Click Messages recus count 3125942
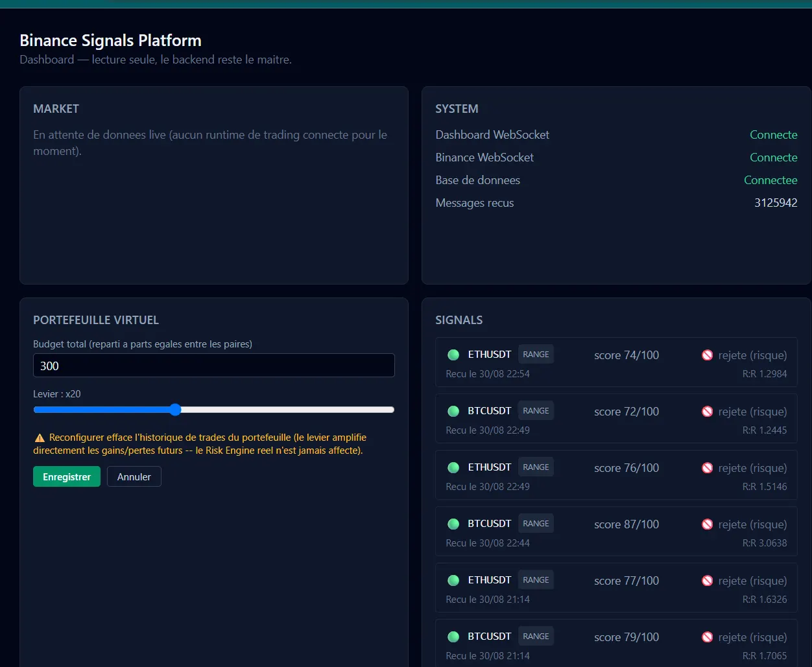The width and height of the screenshot is (812, 667). pyautogui.click(x=776, y=203)
